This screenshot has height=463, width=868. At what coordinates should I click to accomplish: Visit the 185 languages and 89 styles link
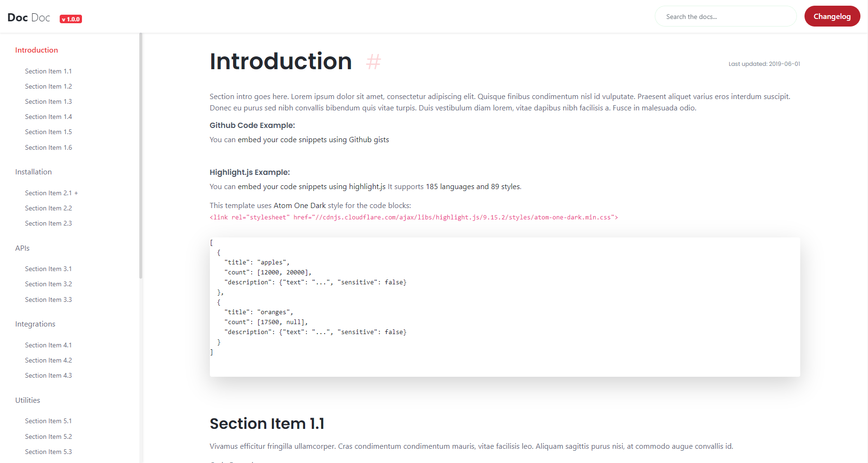click(x=472, y=187)
